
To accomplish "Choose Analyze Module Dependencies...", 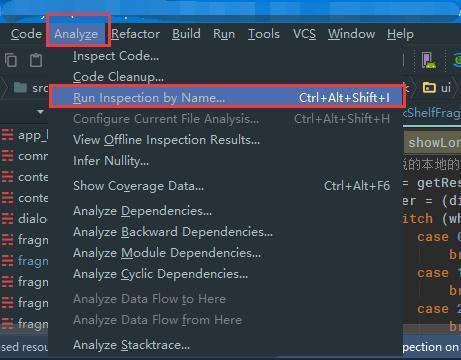I will [x=226, y=253].
